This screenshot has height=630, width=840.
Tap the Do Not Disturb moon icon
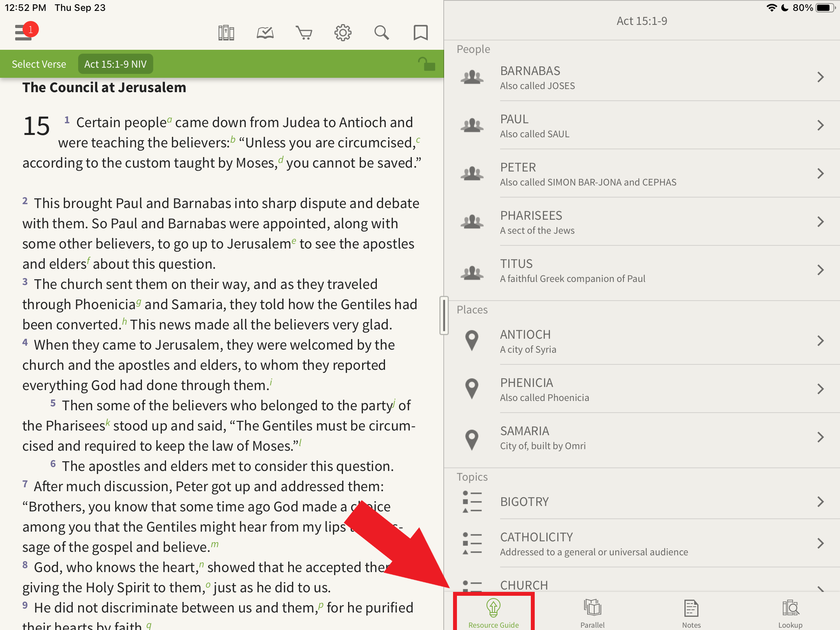[785, 8]
